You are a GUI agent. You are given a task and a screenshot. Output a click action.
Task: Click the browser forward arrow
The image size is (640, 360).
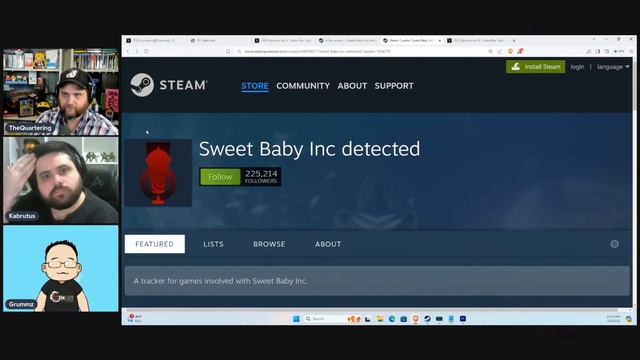pyautogui.click(x=137, y=51)
